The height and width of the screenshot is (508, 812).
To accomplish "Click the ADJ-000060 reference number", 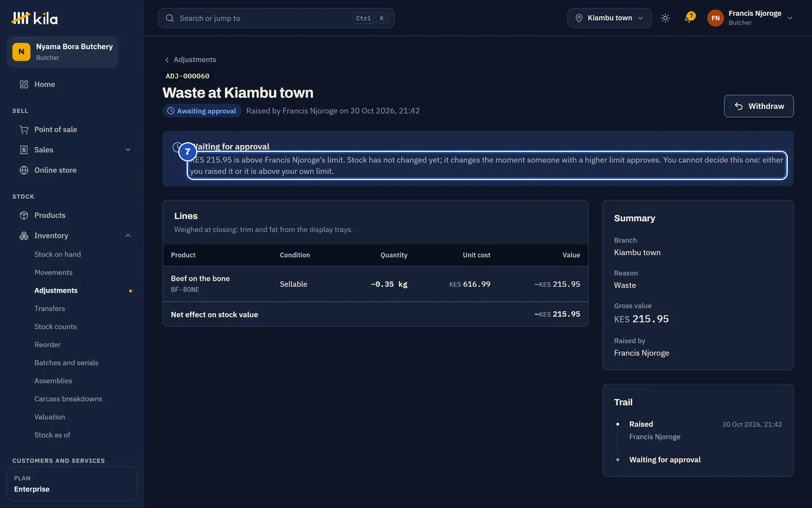I will [187, 76].
